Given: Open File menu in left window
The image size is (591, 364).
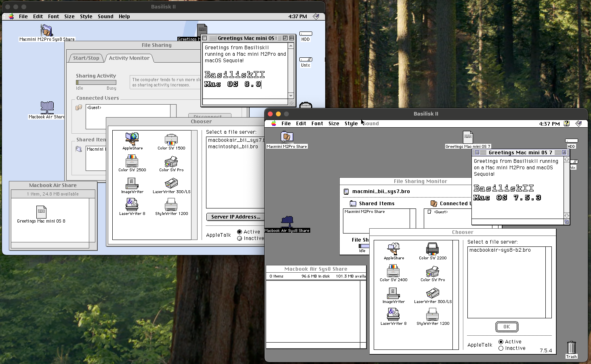Looking at the screenshot, I should pos(23,17).
